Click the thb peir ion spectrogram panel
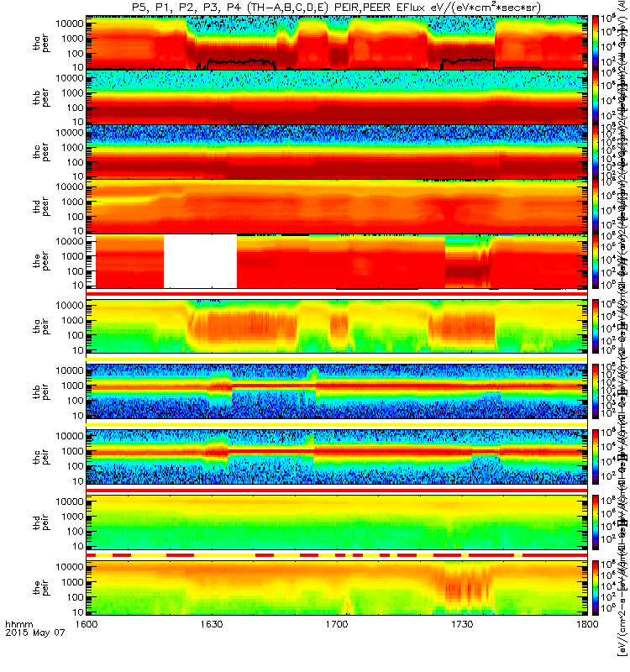The width and height of the screenshot is (630, 672). coord(337,391)
